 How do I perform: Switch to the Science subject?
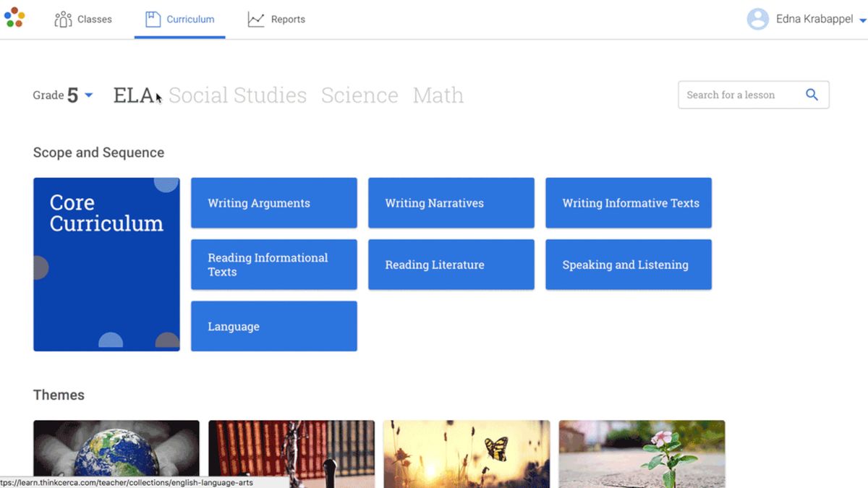359,95
